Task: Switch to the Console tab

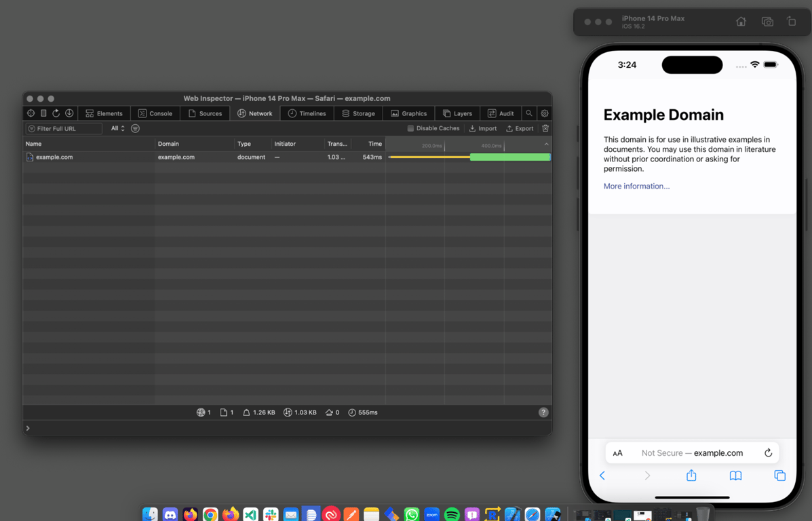Action: (155, 113)
